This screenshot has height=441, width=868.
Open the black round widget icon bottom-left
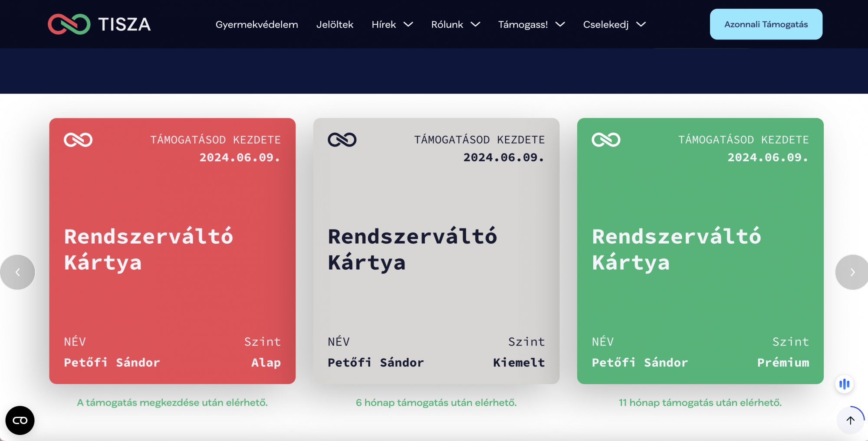[x=20, y=420]
